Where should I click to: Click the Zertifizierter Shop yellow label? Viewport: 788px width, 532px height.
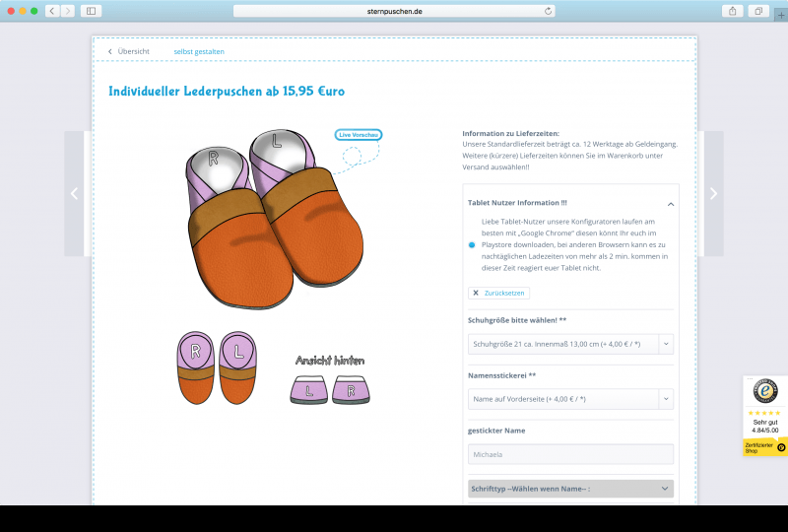(765, 447)
